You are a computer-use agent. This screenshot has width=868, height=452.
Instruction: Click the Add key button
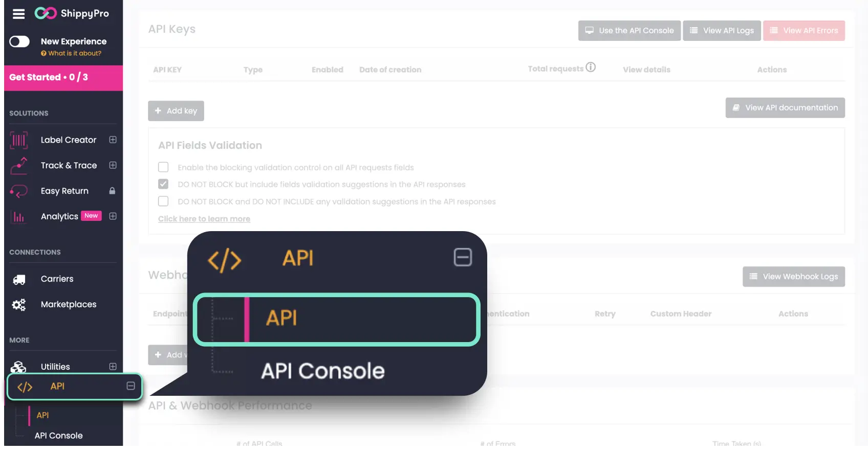click(x=176, y=111)
